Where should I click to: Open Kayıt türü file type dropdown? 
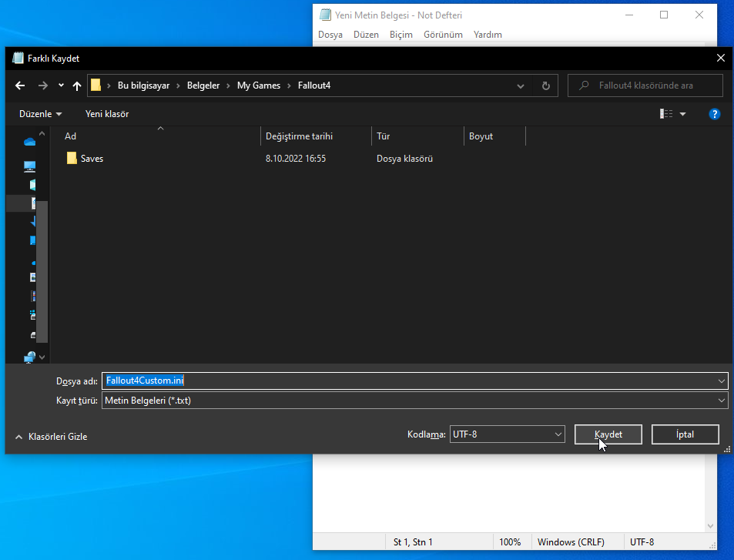(x=414, y=401)
